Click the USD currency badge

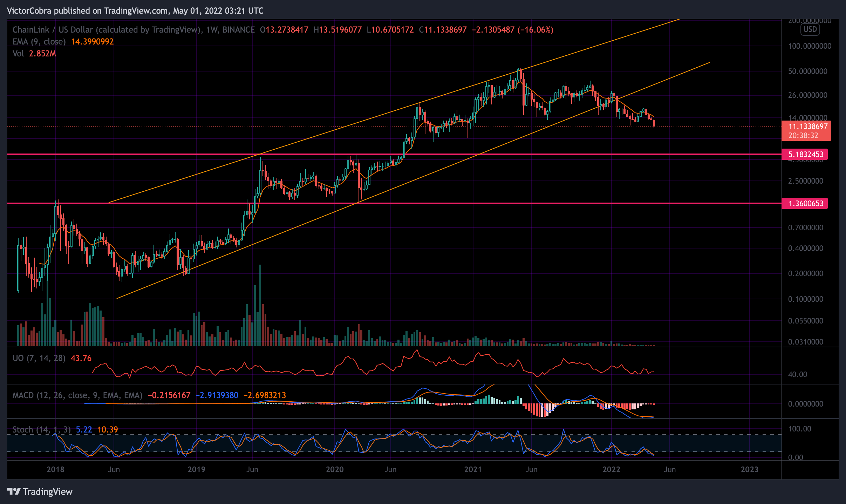pyautogui.click(x=810, y=29)
